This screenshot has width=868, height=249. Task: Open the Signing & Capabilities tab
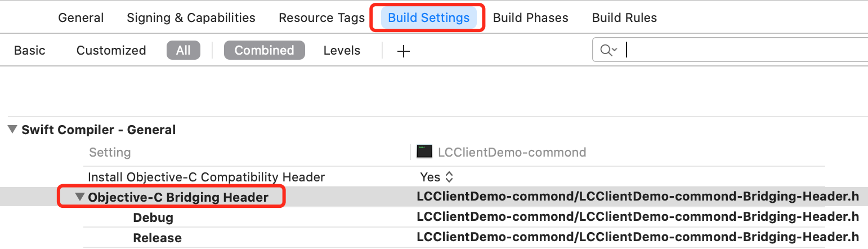(191, 17)
